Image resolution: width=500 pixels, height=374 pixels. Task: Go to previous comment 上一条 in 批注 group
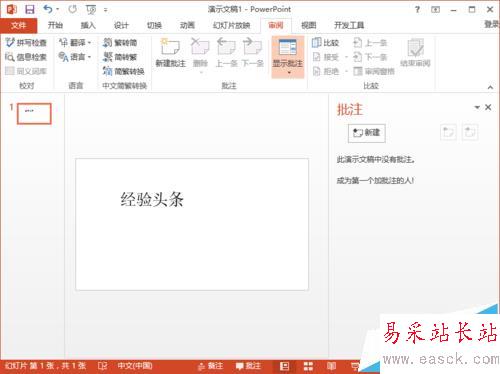click(x=226, y=53)
